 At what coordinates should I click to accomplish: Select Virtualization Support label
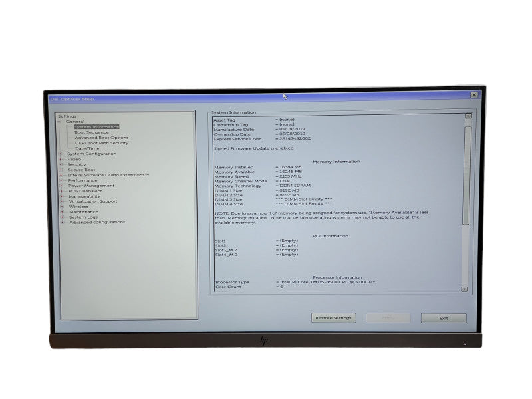click(93, 201)
